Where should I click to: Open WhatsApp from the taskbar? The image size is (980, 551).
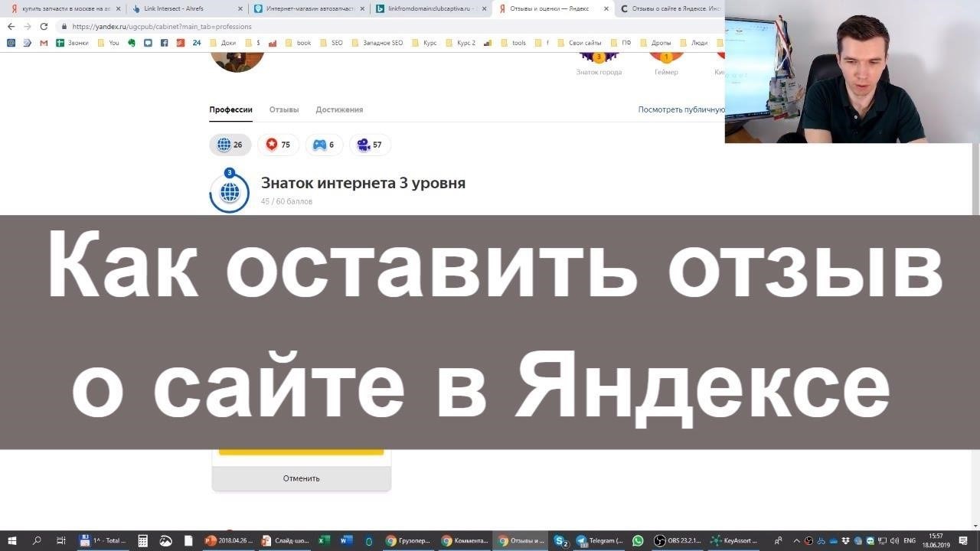(x=638, y=540)
